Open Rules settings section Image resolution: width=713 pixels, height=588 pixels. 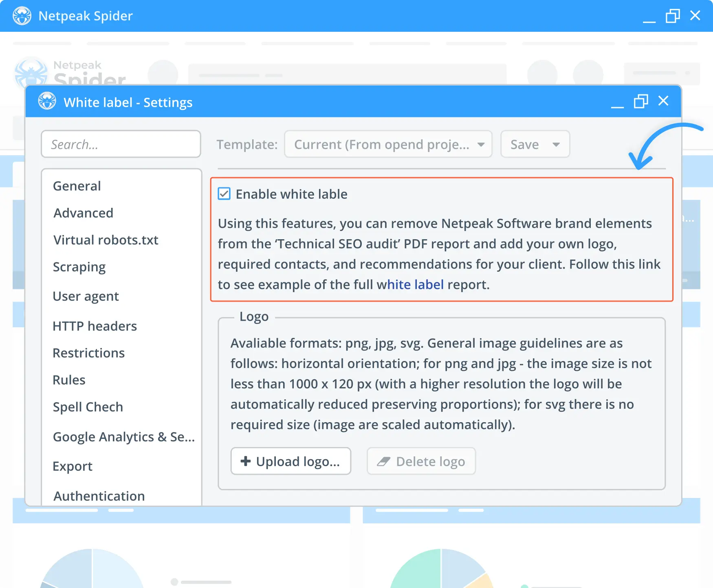pos(69,380)
